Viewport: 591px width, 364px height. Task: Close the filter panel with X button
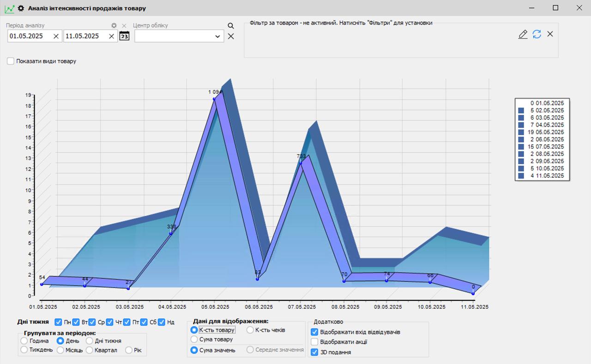[550, 34]
